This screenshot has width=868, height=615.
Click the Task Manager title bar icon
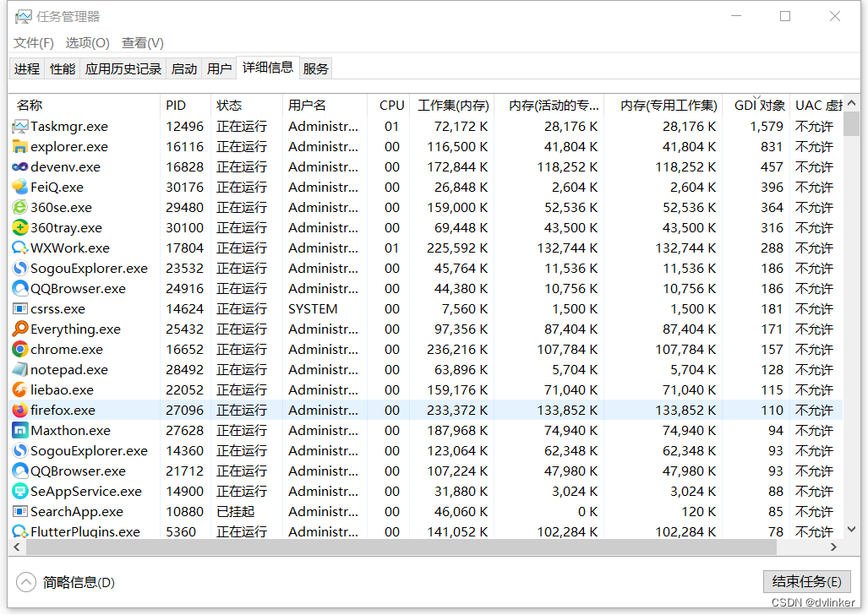click(24, 17)
